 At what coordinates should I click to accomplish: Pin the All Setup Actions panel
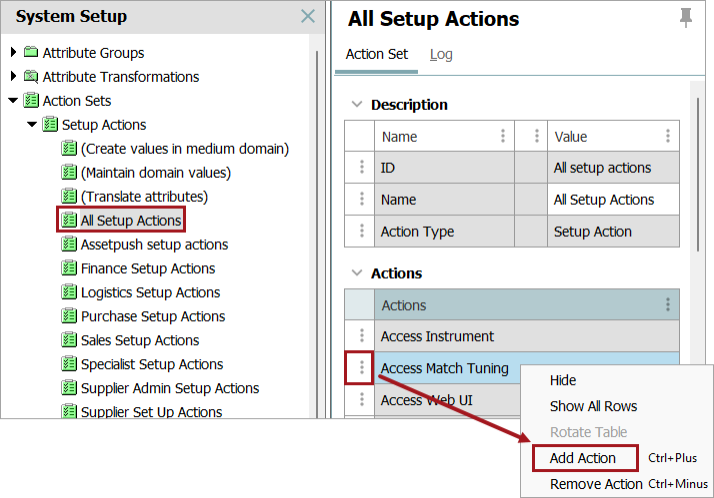coord(686,18)
